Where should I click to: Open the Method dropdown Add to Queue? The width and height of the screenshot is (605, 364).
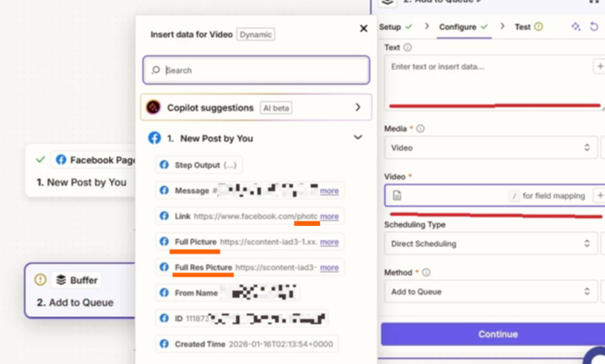point(491,291)
